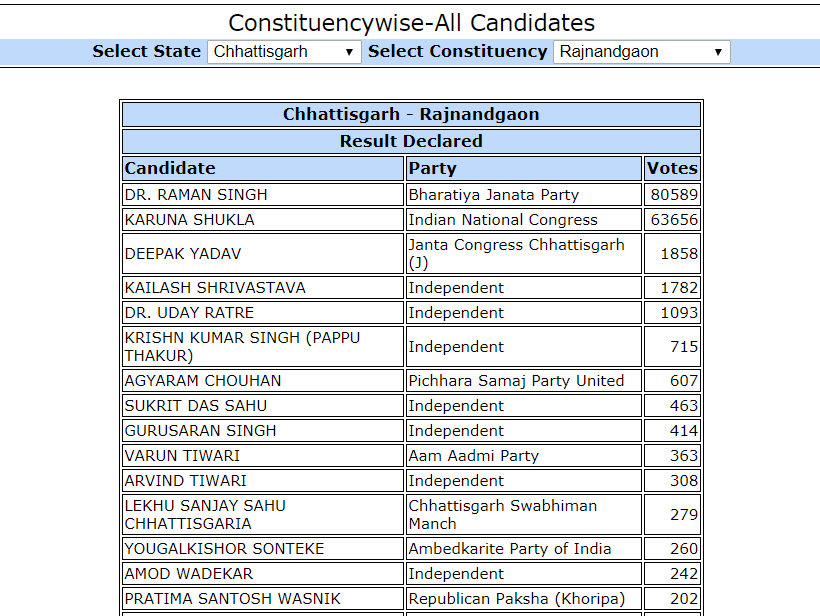Select the KARUNA SHUKLA candidate cell
Screen dimensions: 820x616
click(263, 220)
